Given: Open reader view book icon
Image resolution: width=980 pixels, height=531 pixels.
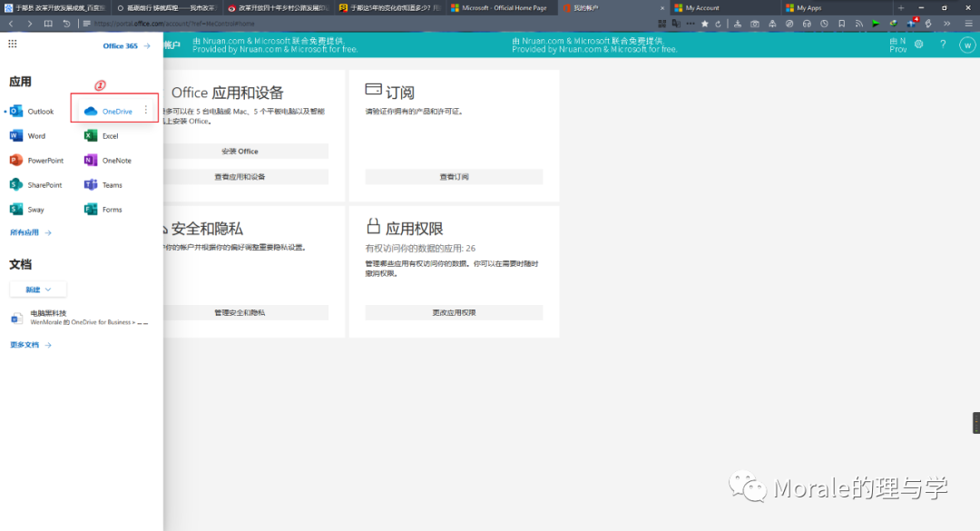Looking at the screenshot, I should (x=48, y=24).
